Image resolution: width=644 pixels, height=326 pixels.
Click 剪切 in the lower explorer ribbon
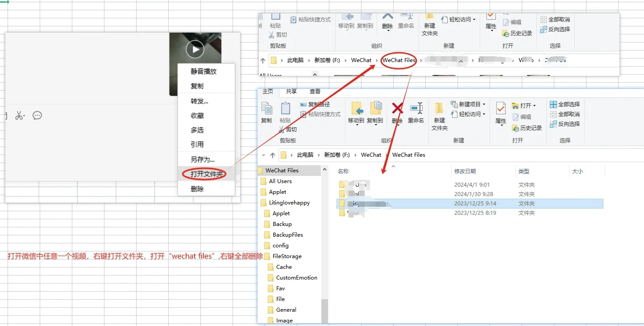(288, 130)
